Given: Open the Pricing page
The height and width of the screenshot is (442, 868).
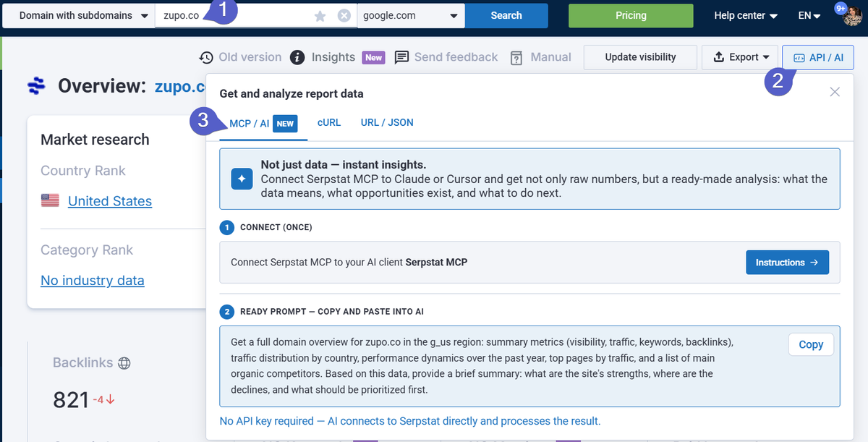Looking at the screenshot, I should [631, 15].
